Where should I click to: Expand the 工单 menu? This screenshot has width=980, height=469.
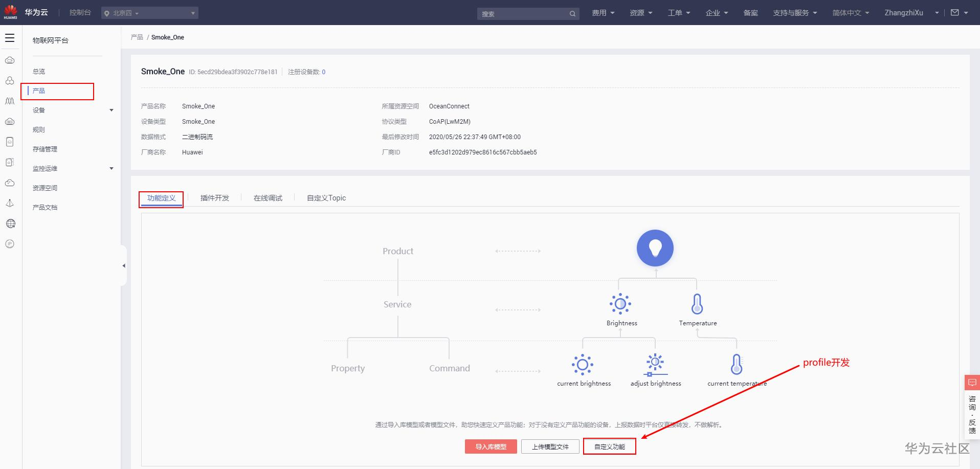[x=679, y=13]
